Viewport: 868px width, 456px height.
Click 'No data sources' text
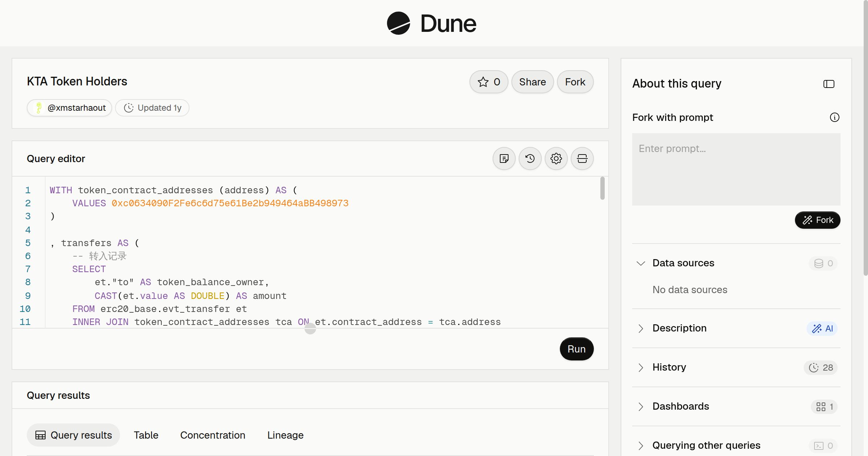(690, 290)
